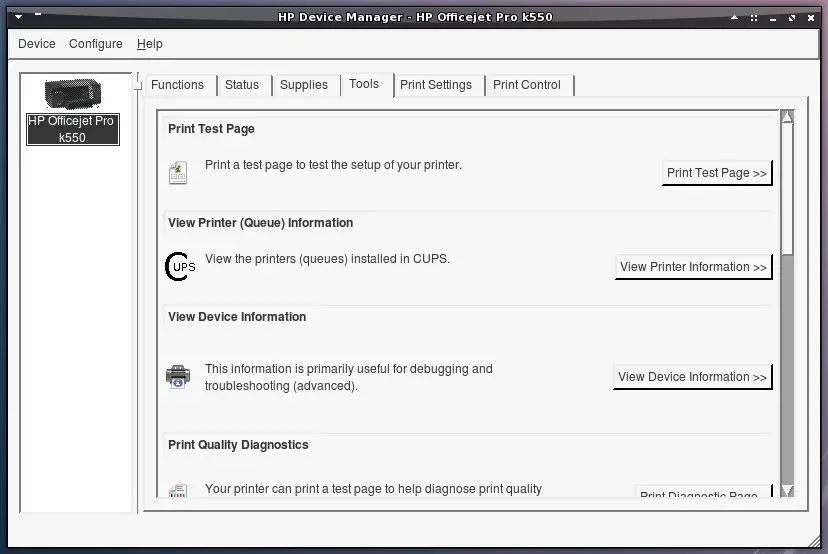Open the Help menu

click(149, 44)
